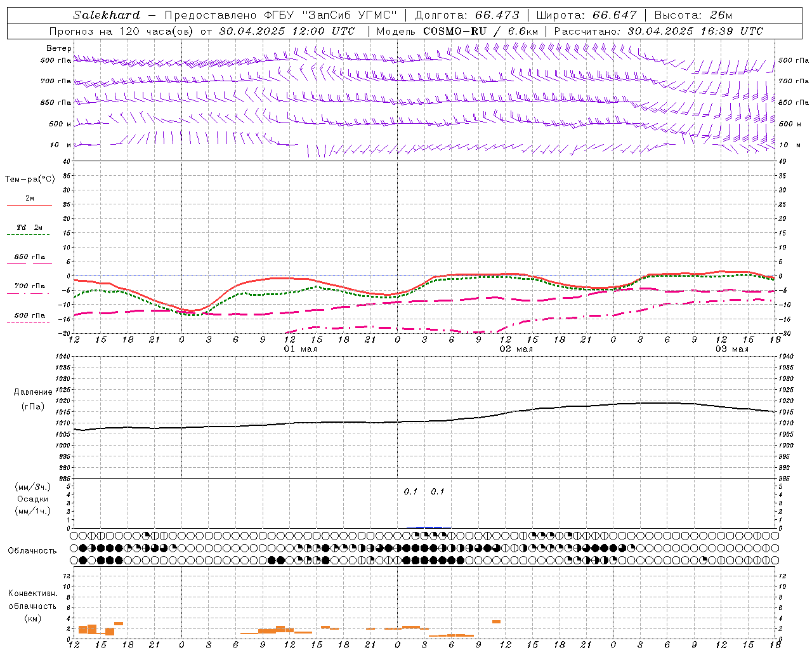The image size is (812, 650).
Task: Click the 02 мая date label
Action: pos(516,349)
